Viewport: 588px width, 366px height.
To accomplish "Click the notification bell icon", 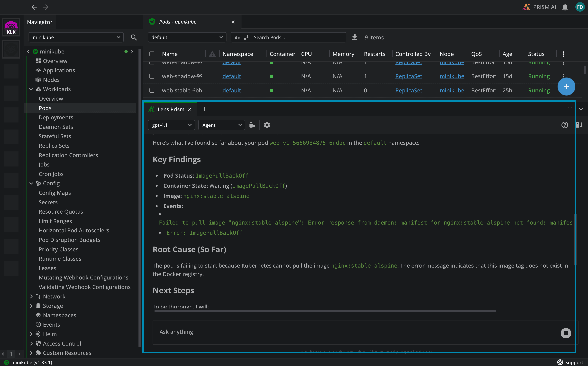I will point(565,7).
